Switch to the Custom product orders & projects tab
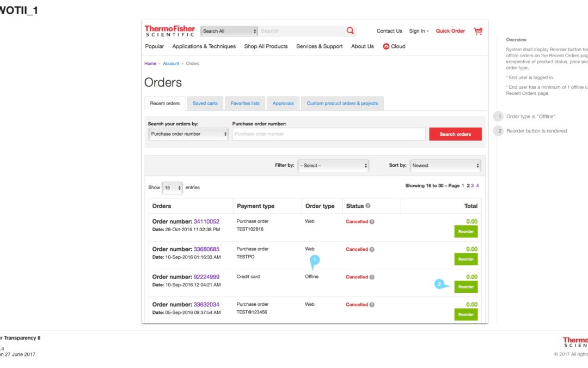Viewport: 588px width, 368px height. (342, 103)
